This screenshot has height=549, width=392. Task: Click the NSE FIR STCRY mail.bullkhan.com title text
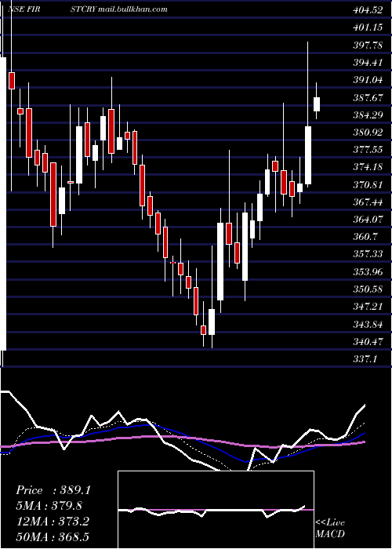point(87,9)
